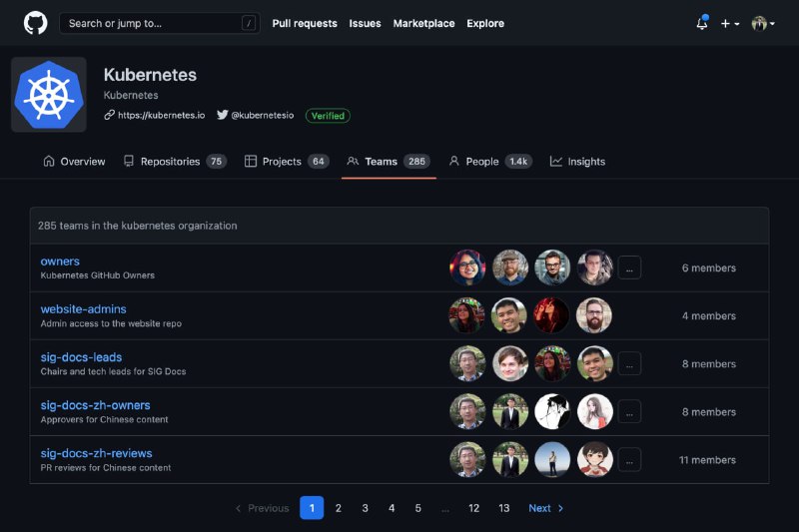Click 11 members count for sig-docs-zh-reviews
The image size is (799, 532).
point(707,460)
